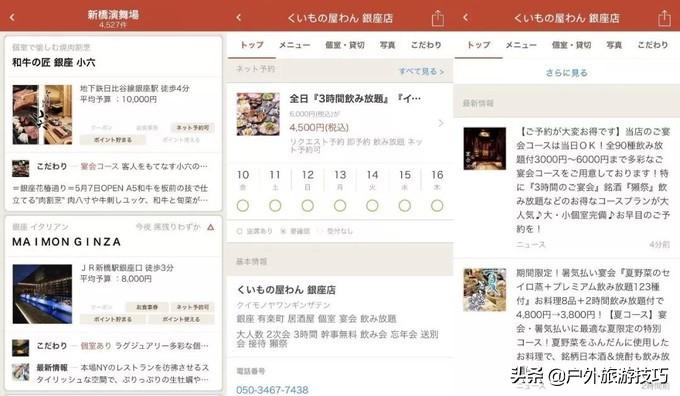Open the 個室・貸切 tab in the right screen
680x396 pixels.
point(571,45)
